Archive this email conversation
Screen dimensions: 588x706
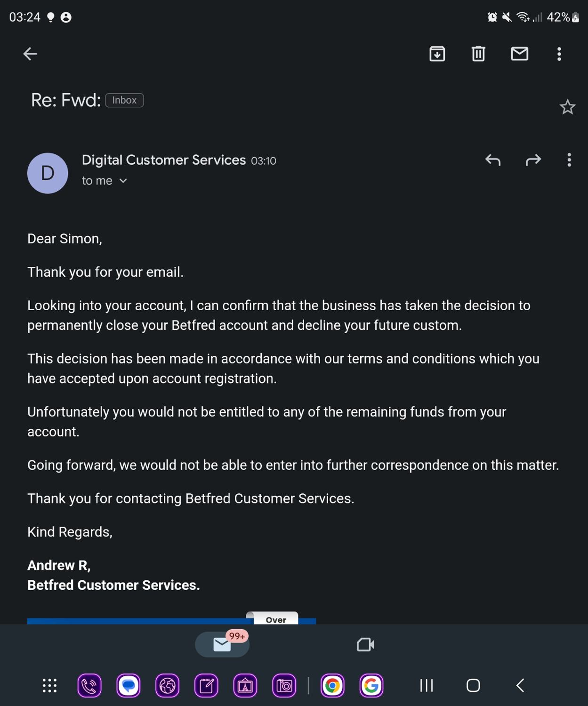point(437,54)
